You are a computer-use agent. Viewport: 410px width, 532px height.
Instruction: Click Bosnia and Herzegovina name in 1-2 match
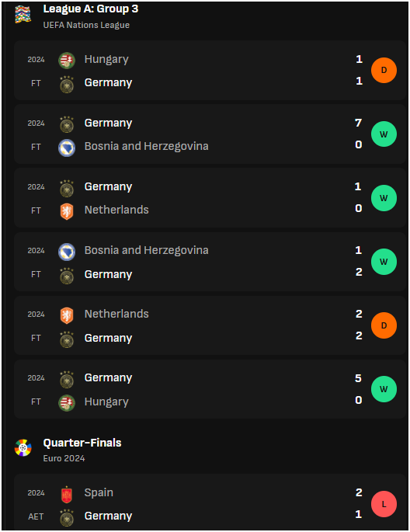click(146, 250)
